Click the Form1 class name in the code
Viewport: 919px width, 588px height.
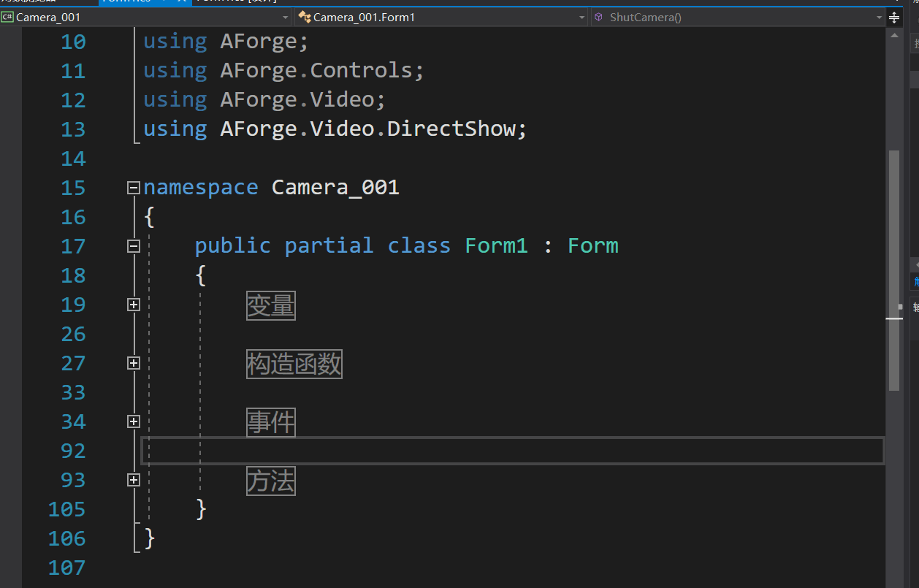tap(496, 246)
